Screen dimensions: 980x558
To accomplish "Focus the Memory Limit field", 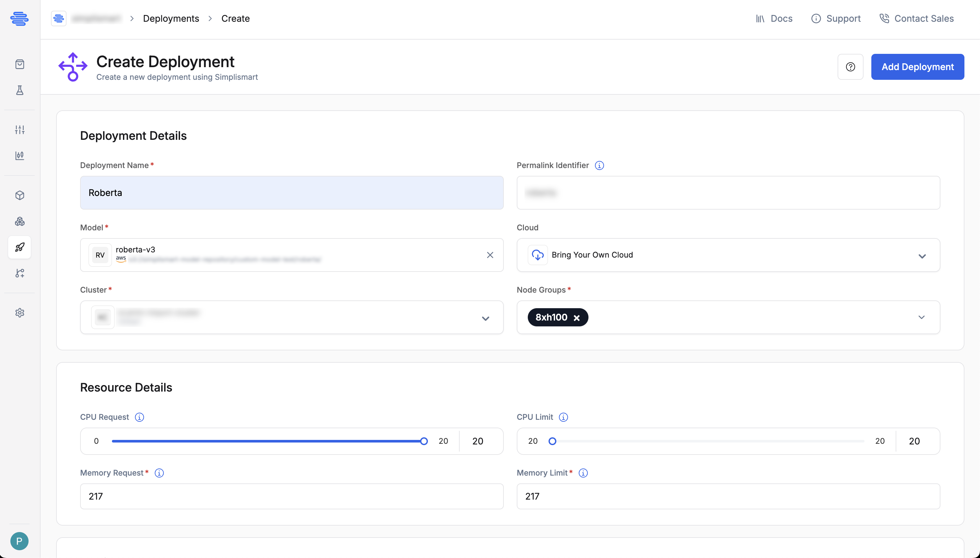I will (728, 496).
